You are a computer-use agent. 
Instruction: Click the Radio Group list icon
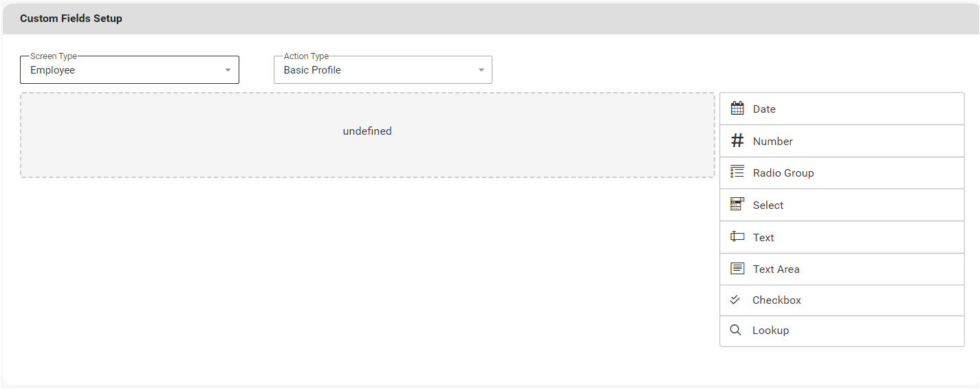pyautogui.click(x=737, y=173)
